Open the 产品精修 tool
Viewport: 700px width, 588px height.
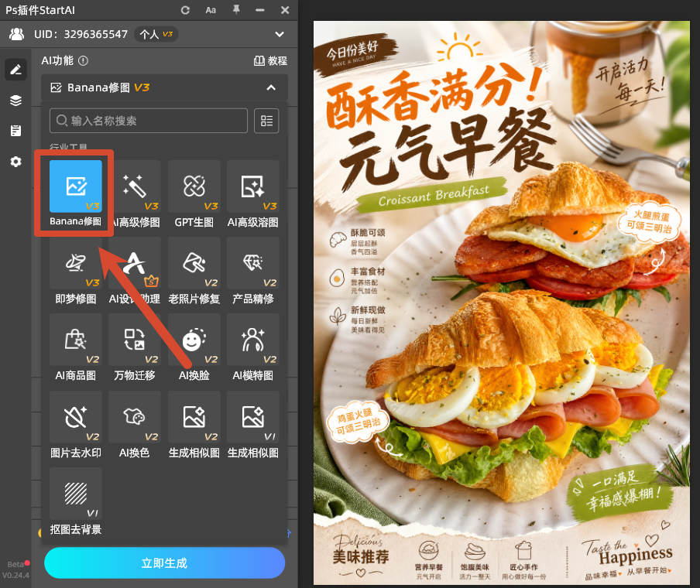[x=252, y=270]
